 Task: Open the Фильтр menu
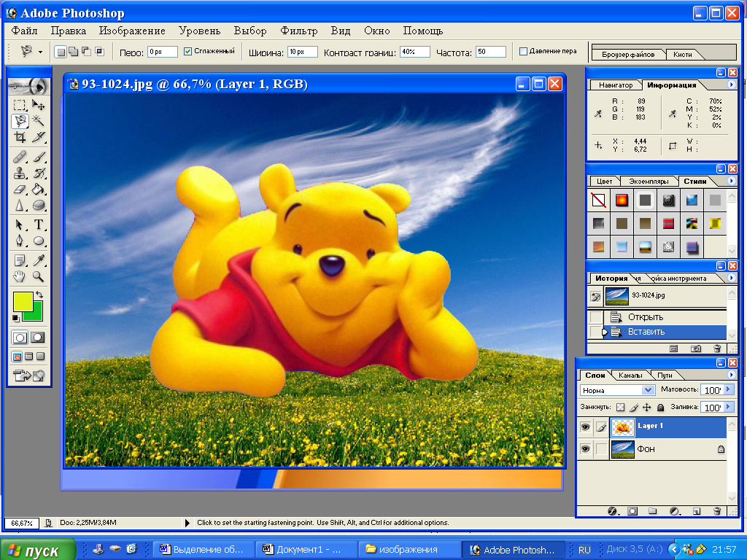298,31
